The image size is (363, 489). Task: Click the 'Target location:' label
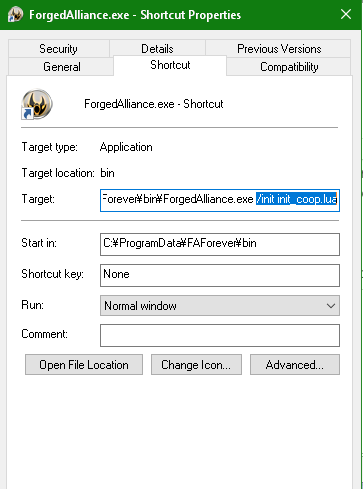[x=58, y=173]
